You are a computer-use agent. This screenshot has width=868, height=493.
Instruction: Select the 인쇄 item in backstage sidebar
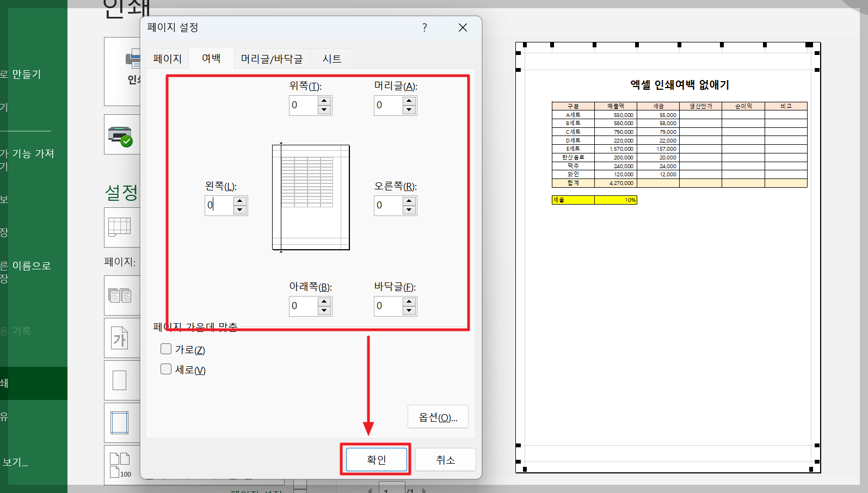34,383
